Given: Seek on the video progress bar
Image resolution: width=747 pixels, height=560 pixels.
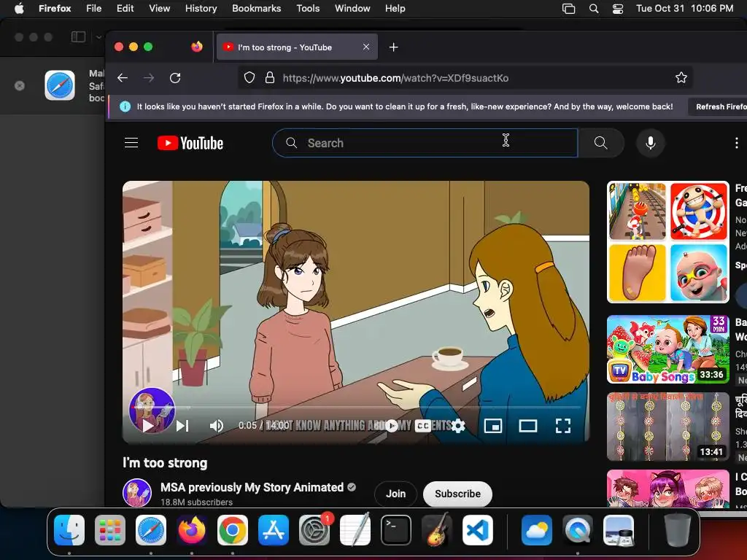Looking at the screenshot, I should tap(356, 408).
